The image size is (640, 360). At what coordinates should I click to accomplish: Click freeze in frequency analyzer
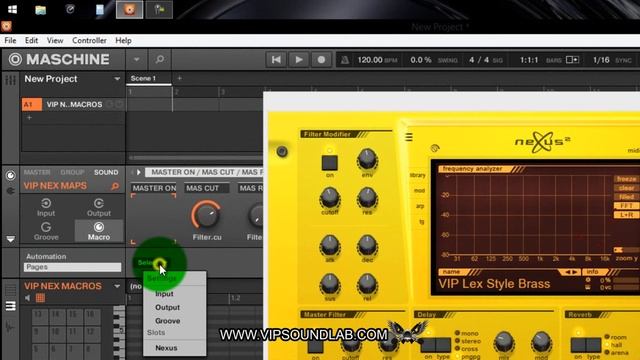(626, 179)
